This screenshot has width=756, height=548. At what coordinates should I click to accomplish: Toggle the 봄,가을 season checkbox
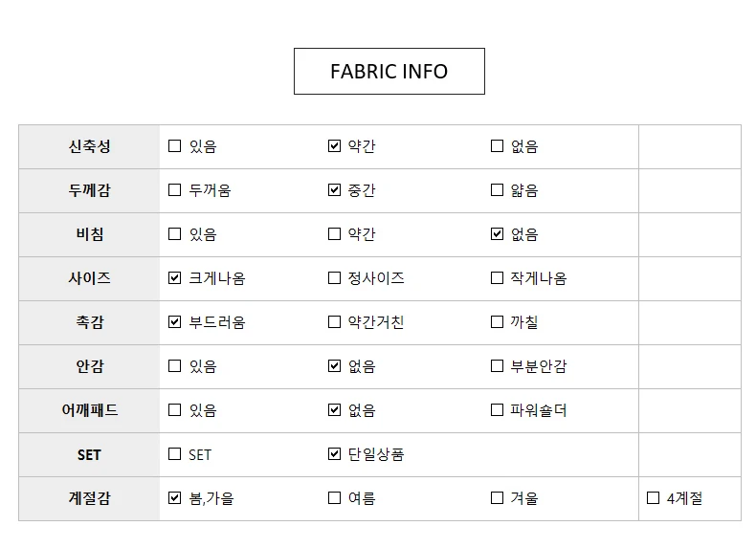click(x=174, y=498)
